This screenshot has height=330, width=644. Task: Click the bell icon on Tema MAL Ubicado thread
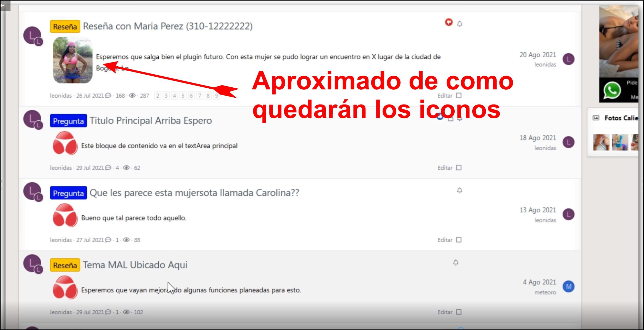click(455, 263)
